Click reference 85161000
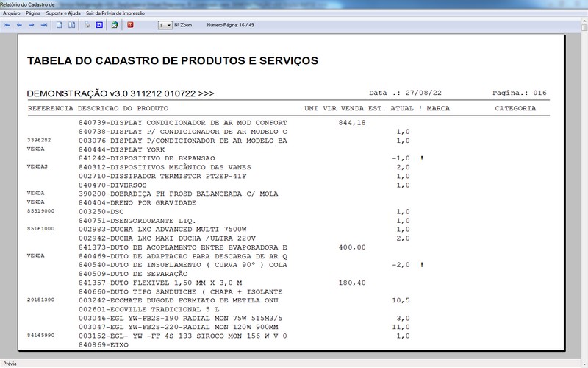The height and width of the screenshot is (368, 588). click(x=41, y=229)
